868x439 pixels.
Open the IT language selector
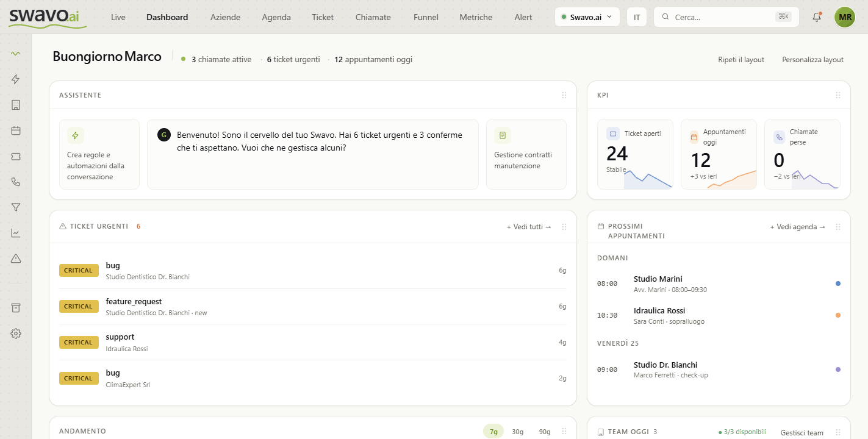coord(637,17)
